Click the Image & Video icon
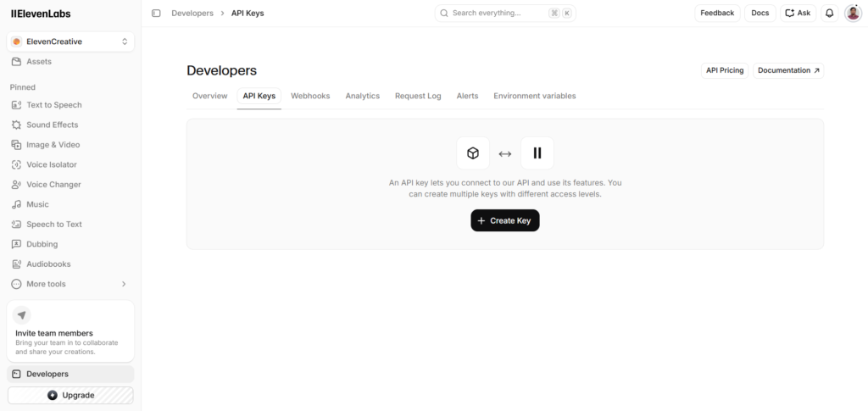The height and width of the screenshot is (411, 868). coord(17,144)
